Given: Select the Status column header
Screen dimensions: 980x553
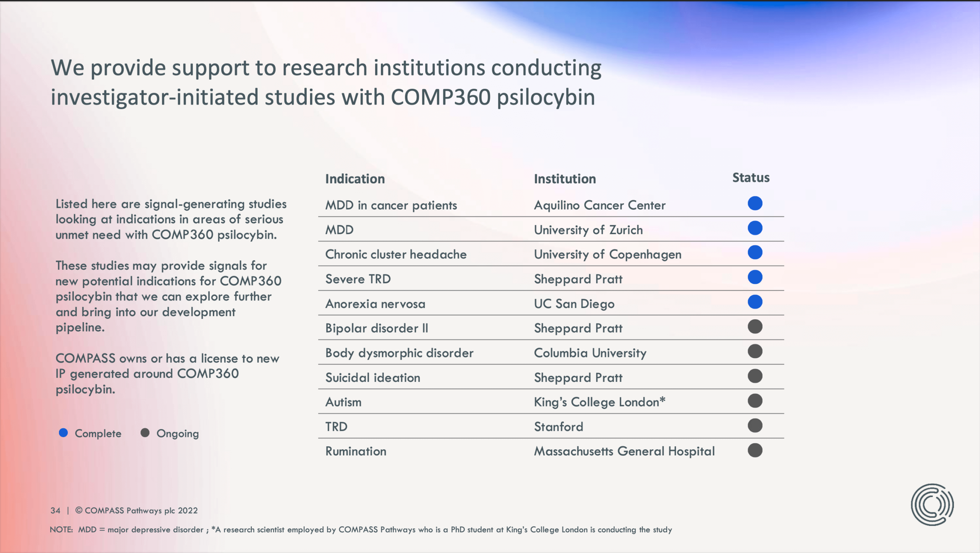Looking at the screenshot, I should point(751,178).
